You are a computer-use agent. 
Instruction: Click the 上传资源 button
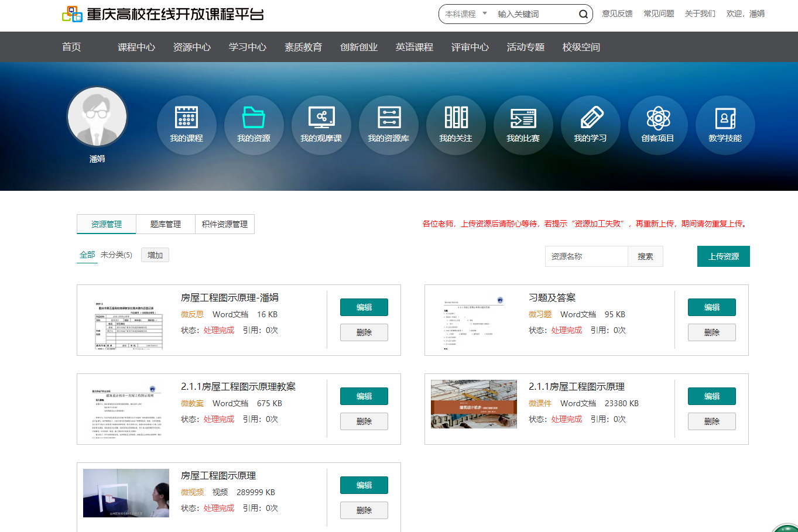[x=723, y=256]
